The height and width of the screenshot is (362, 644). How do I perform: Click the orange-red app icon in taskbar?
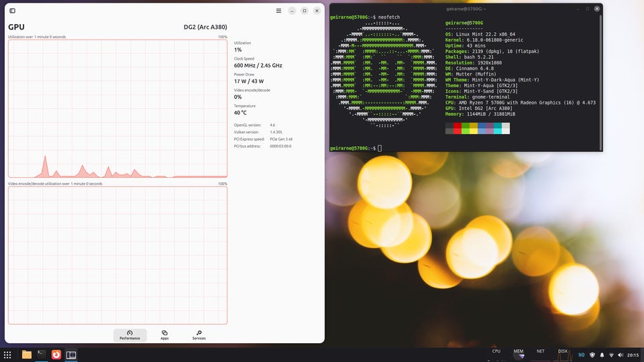[x=56, y=355]
